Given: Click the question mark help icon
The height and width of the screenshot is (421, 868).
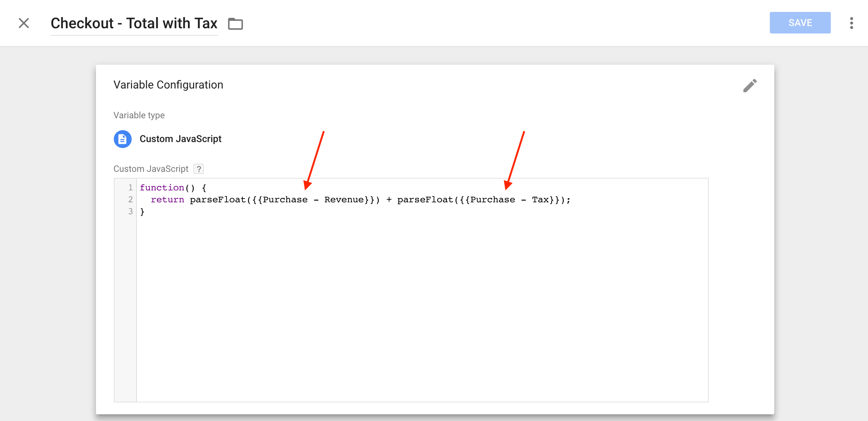Looking at the screenshot, I should pos(199,169).
